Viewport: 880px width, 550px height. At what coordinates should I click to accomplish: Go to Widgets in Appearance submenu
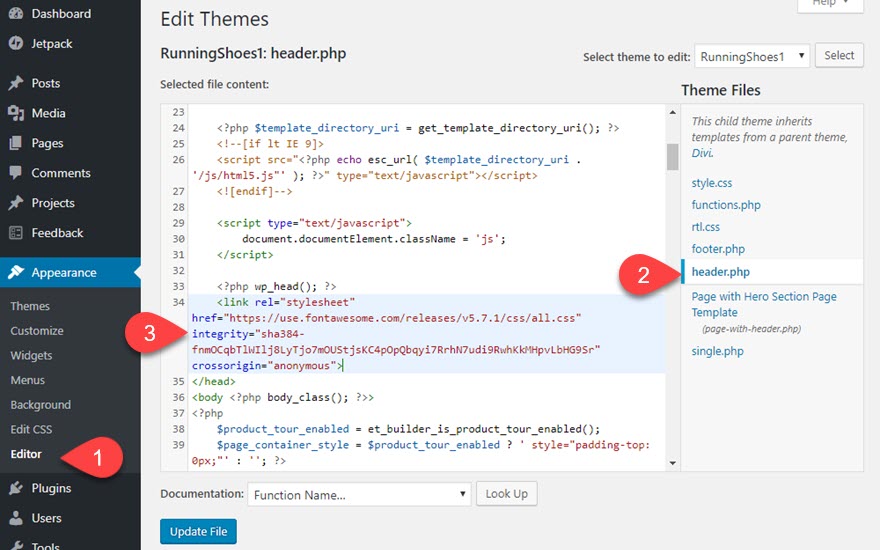(31, 356)
